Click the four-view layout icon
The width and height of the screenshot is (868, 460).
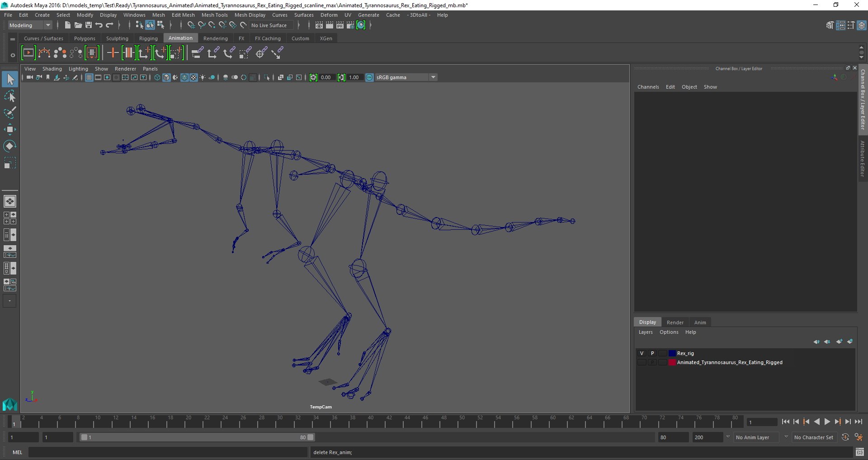click(x=10, y=218)
